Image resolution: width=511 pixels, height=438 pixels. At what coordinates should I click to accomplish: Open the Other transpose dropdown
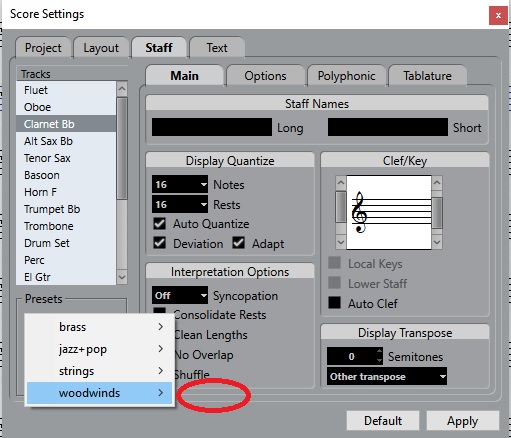[x=387, y=376]
